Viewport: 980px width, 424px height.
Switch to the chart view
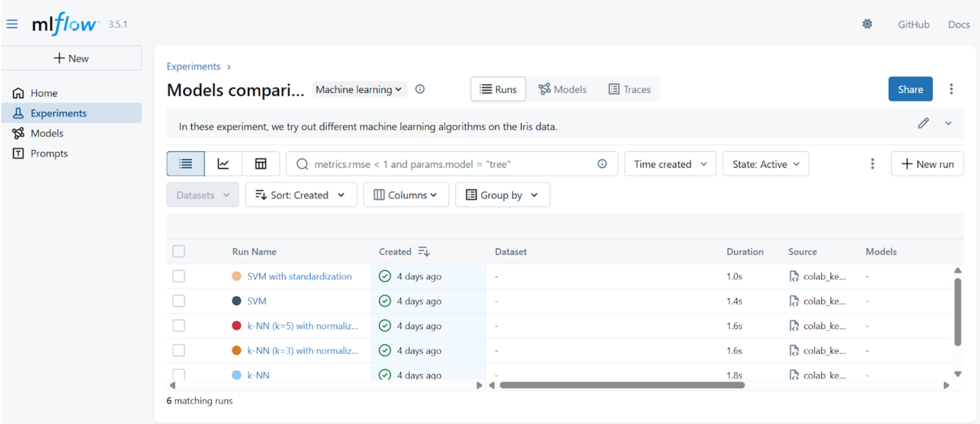coord(223,164)
